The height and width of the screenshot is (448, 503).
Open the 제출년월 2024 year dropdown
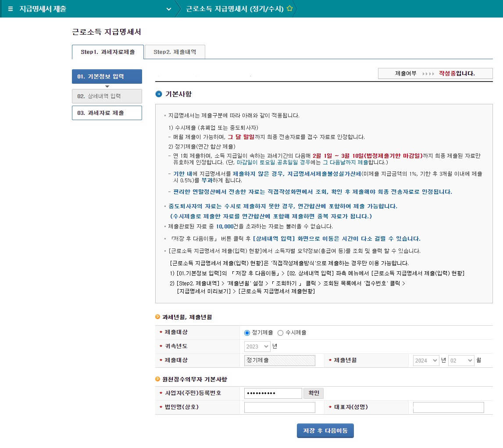click(x=426, y=360)
